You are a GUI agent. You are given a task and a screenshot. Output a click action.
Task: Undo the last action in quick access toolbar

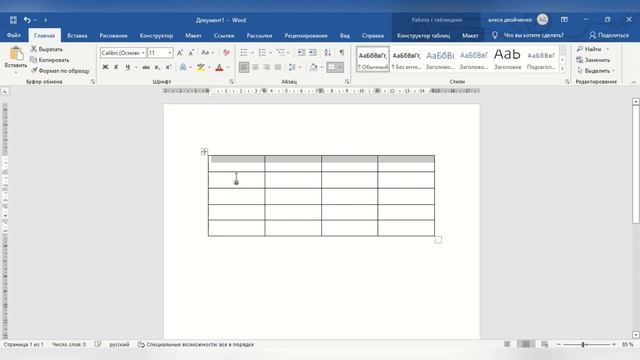27,20
